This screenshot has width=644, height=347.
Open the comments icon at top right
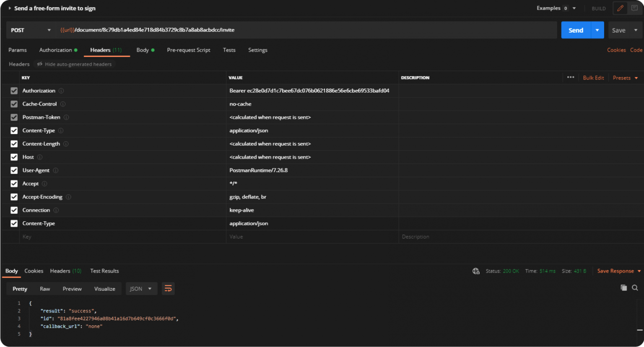coord(634,8)
